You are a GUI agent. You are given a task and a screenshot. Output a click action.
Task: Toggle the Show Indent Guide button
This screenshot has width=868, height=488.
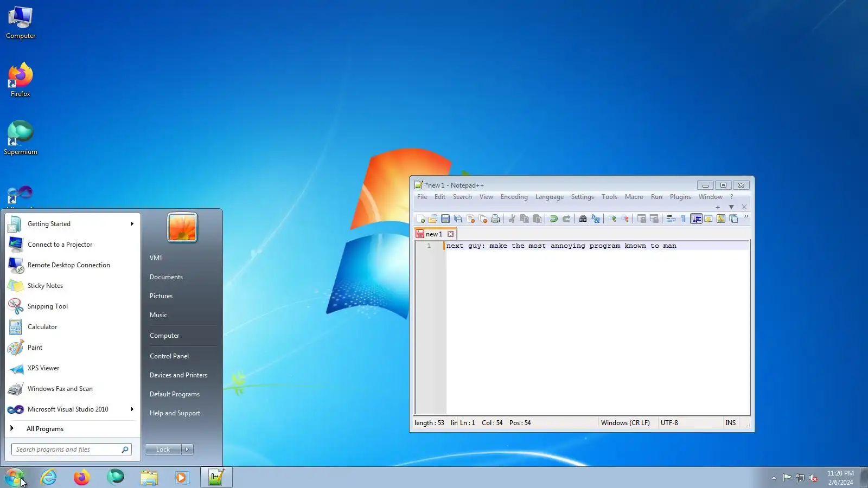click(696, 219)
